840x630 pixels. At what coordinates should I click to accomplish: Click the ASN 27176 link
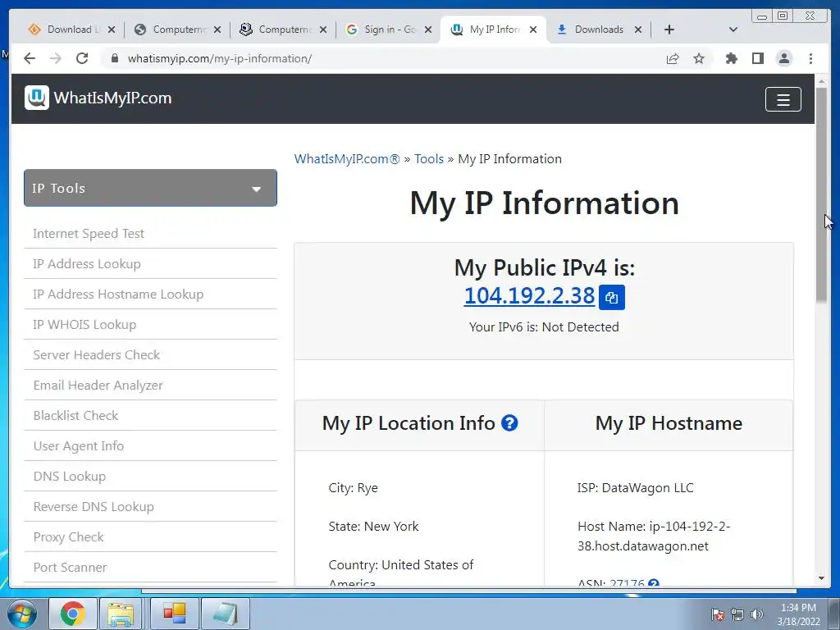pyautogui.click(x=627, y=583)
